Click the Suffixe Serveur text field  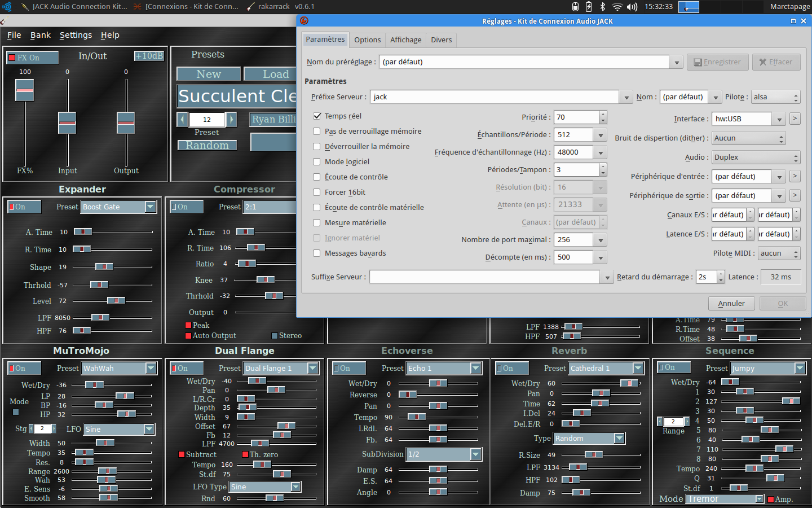pos(485,277)
